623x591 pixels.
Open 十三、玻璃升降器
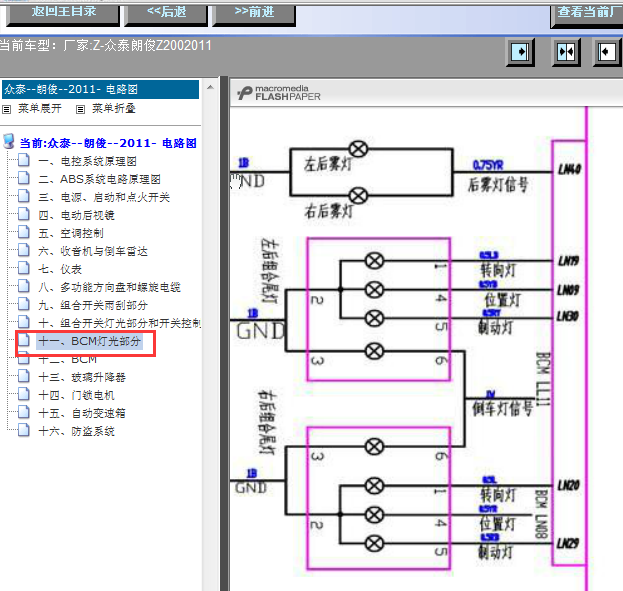[x=82, y=377]
